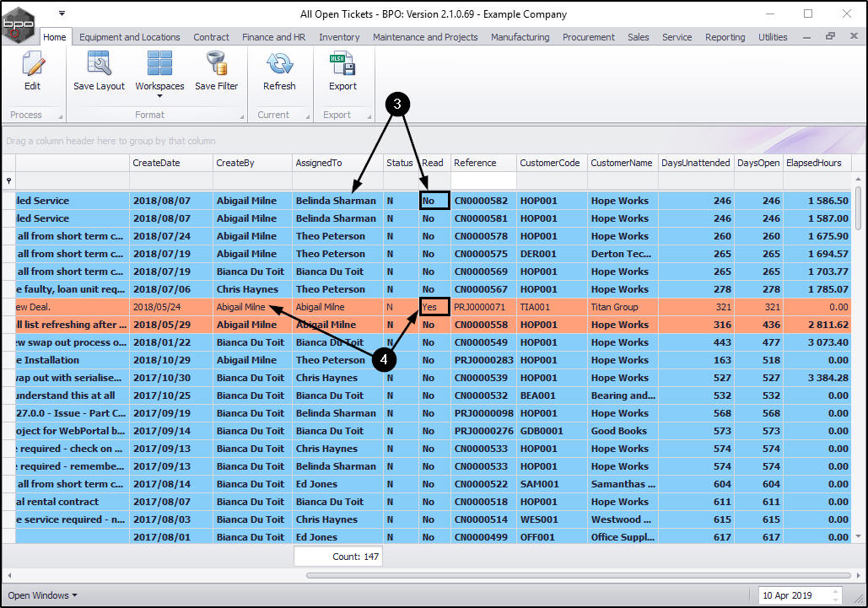Click the Reference filter input box
This screenshot has height=608, width=868.
click(x=483, y=180)
